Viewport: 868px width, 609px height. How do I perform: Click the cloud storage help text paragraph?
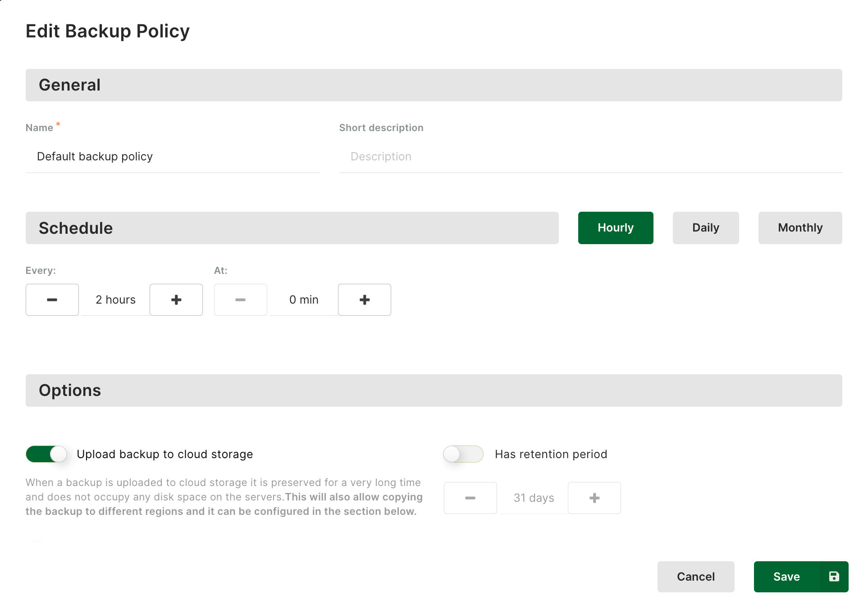pos(224,497)
